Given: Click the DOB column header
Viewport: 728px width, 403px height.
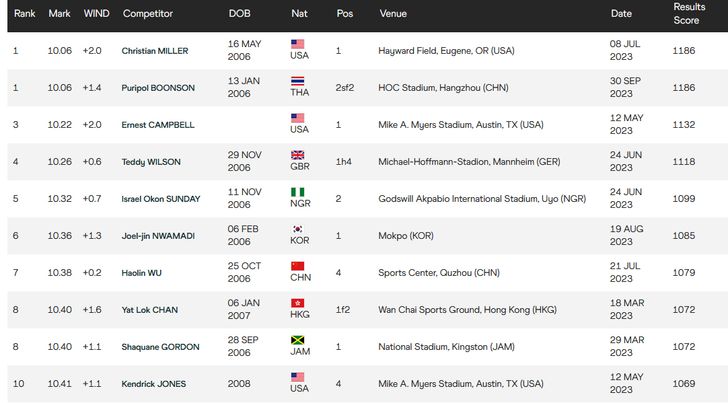Looking at the screenshot, I should tap(240, 14).
